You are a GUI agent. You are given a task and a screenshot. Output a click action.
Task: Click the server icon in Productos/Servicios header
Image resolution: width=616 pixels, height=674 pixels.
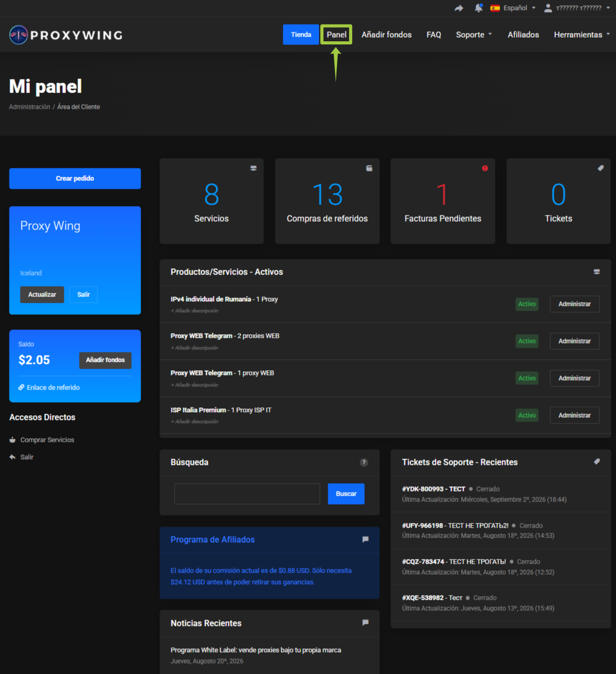click(x=597, y=272)
